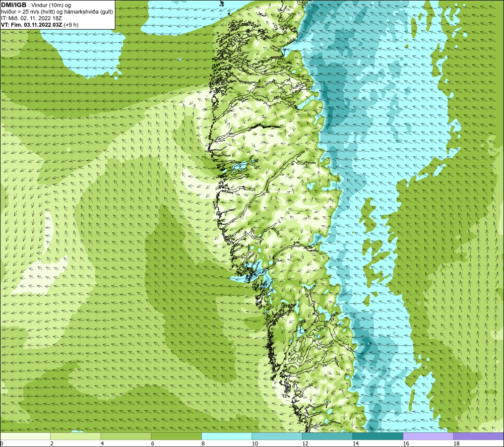The height and width of the screenshot is (447, 504).
Task: Click the legend scale label '10'
Action: (x=255, y=444)
